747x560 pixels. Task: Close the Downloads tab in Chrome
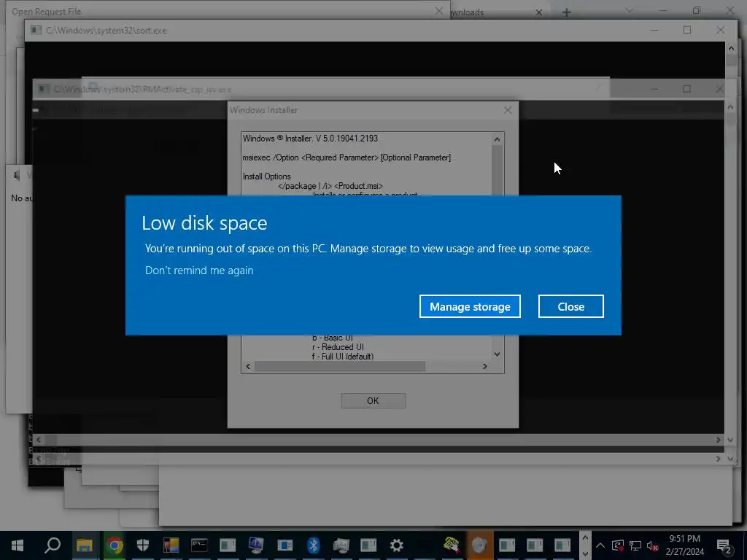point(539,12)
